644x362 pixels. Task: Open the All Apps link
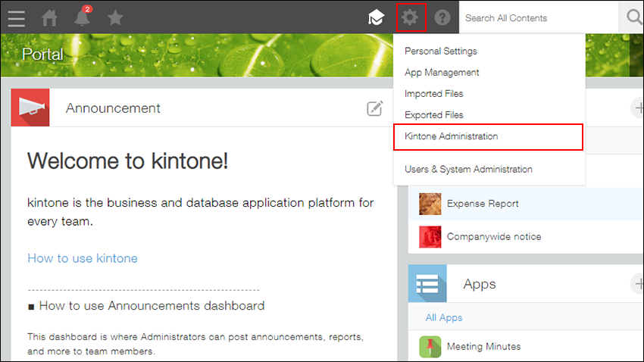[444, 317]
